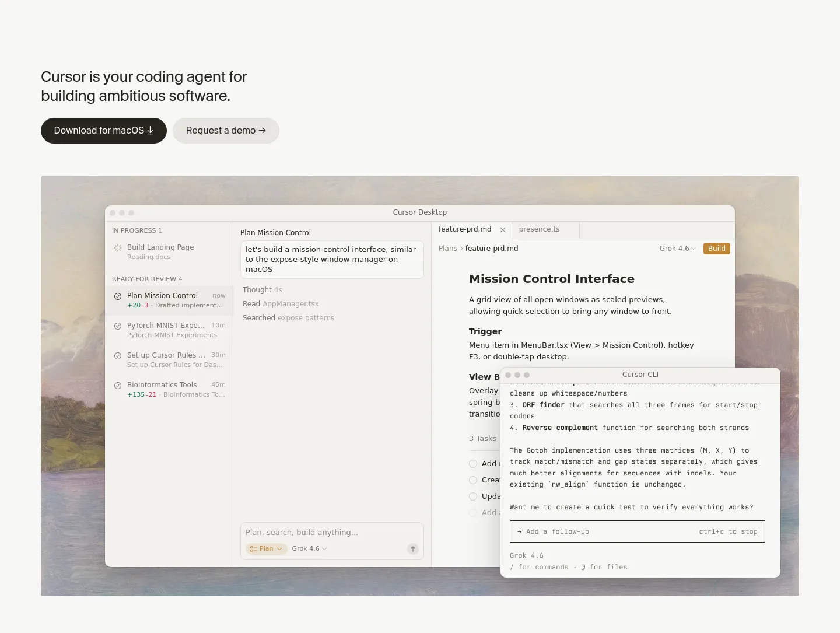
Task: Toggle first task checkbox starting with Add
Action: (473, 464)
